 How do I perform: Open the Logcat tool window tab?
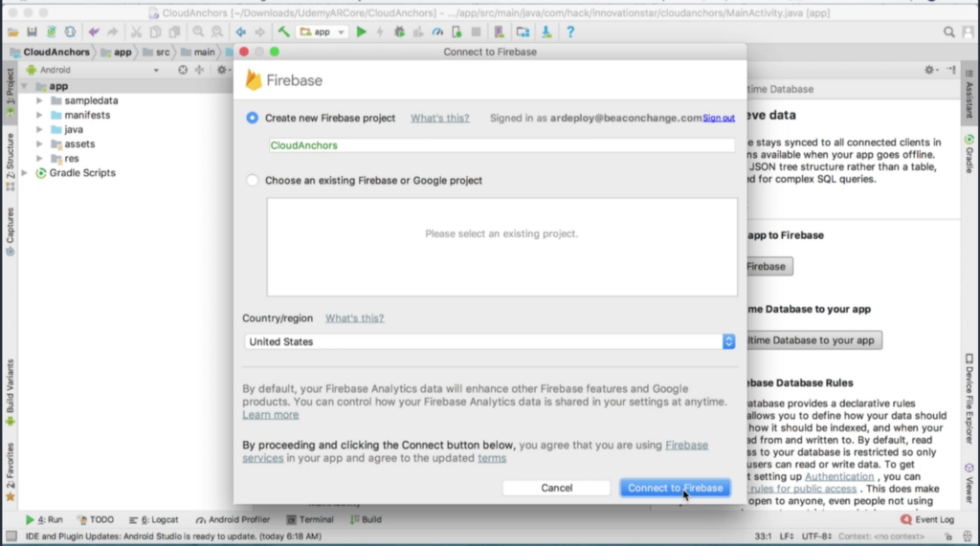(153, 520)
